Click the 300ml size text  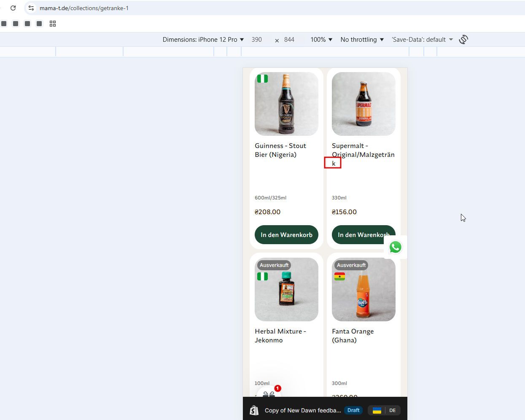pyautogui.click(x=339, y=383)
